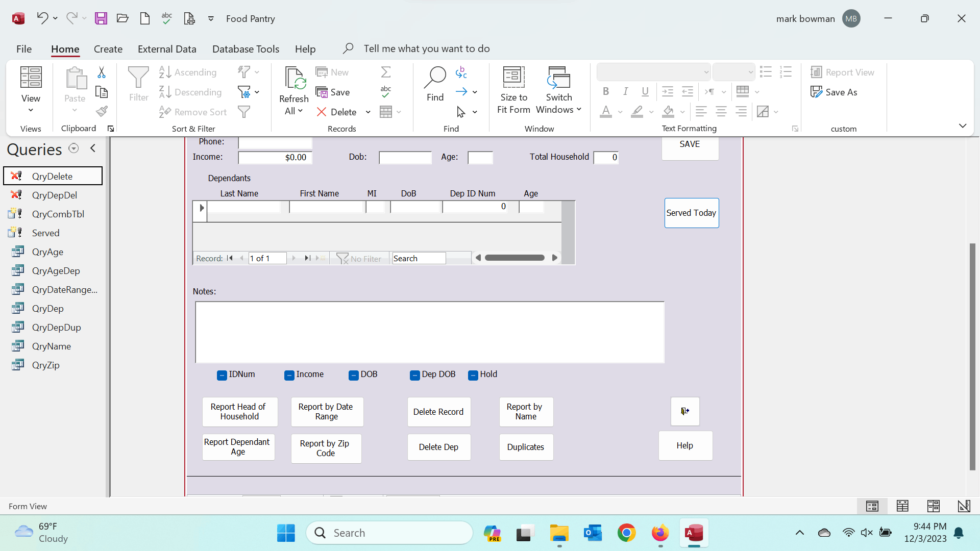Click the Undo arrow icon
Image resolution: width=980 pixels, height=551 pixels.
(42, 18)
